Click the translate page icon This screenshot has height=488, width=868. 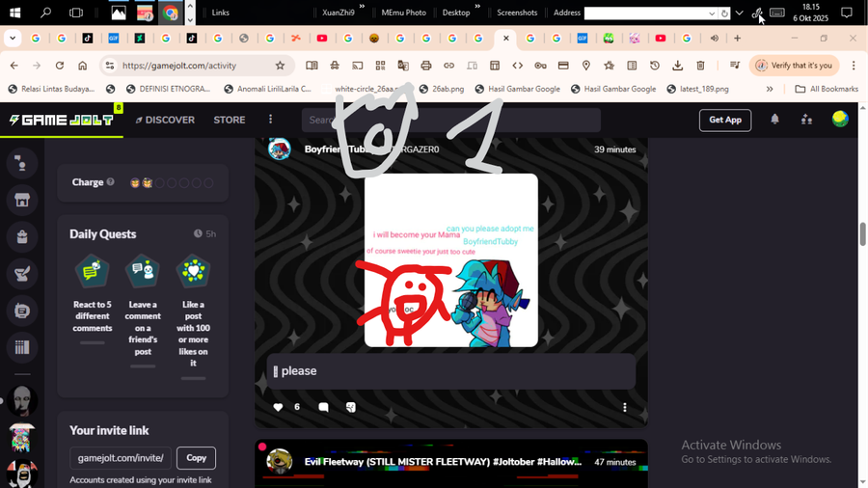pyautogui.click(x=403, y=66)
